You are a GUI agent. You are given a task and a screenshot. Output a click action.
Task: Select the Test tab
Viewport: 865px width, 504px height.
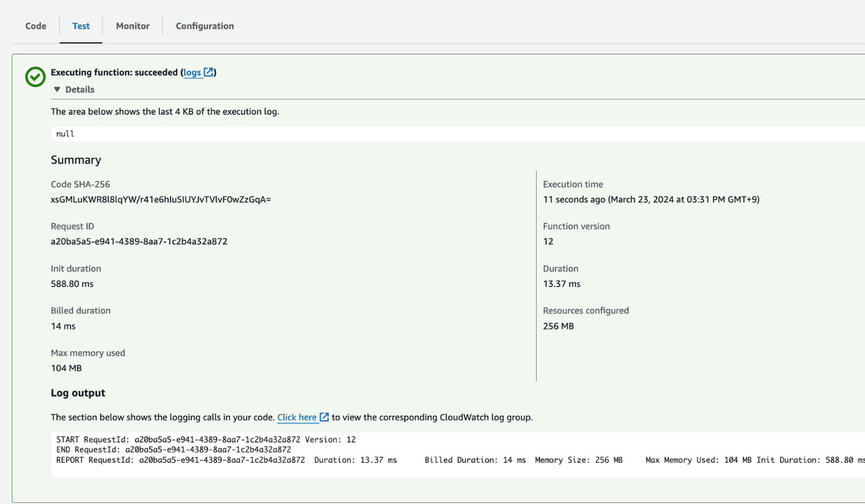[81, 26]
